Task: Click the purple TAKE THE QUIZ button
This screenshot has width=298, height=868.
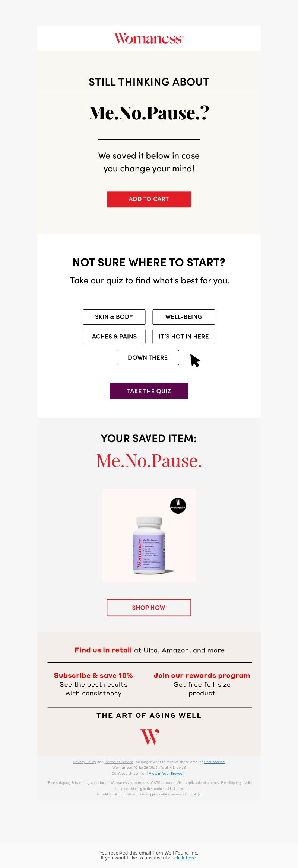Action: tap(149, 391)
